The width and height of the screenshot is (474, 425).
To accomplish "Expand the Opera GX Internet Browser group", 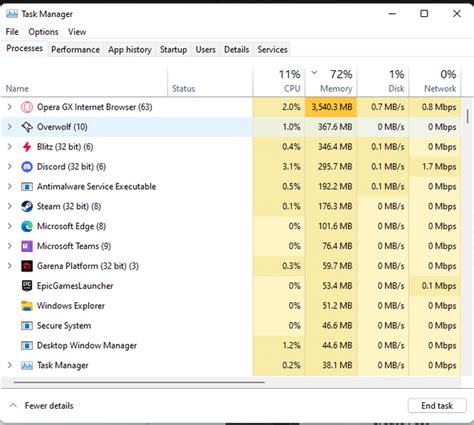I will (x=10, y=107).
